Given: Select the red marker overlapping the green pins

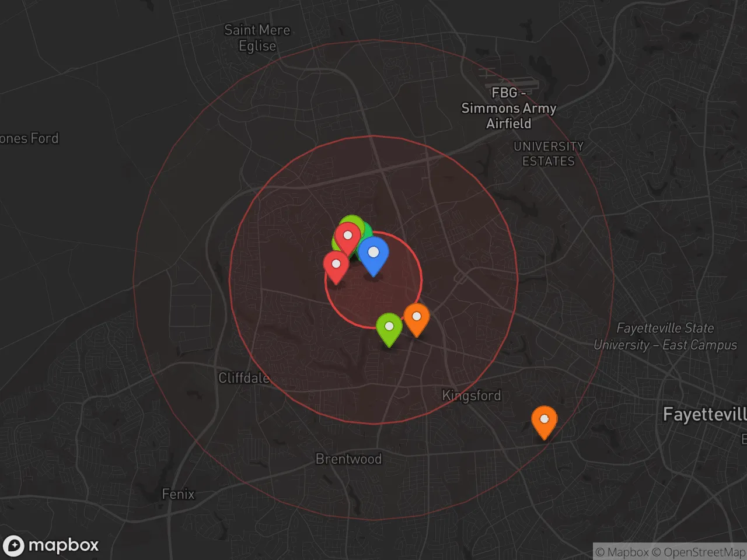Looking at the screenshot, I should (x=348, y=237).
